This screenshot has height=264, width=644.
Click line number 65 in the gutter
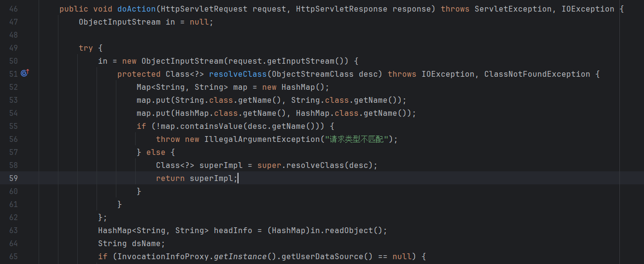click(14, 257)
